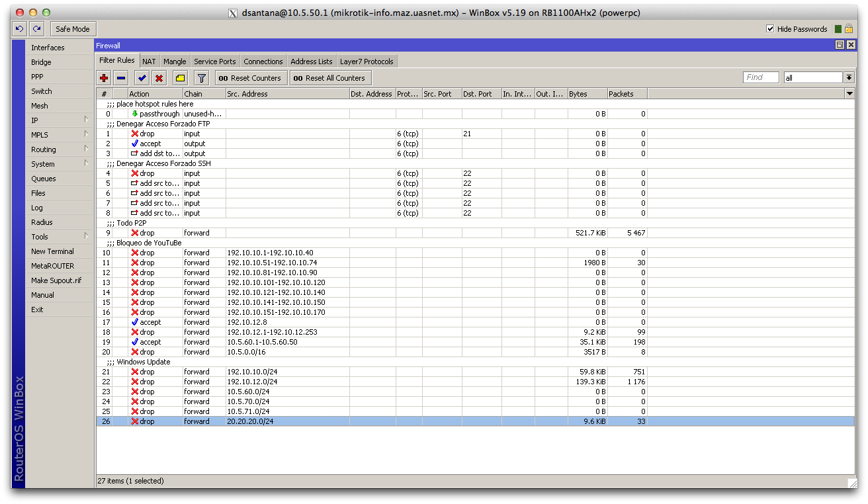Select the 192.10.10.0/24 source address cell
Viewport: 868px width, 504px height.
[x=288, y=372]
